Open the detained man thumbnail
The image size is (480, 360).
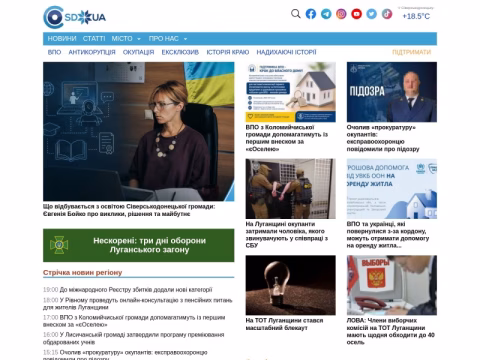point(291,189)
